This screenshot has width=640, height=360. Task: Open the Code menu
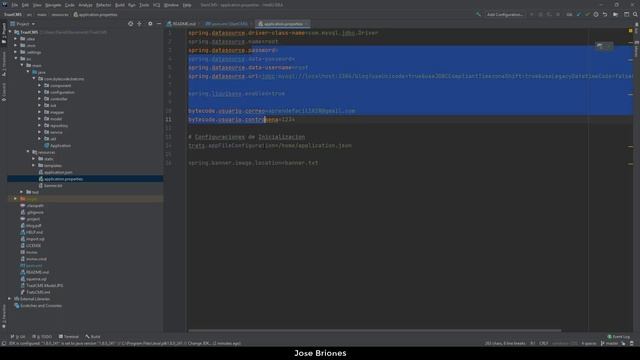point(70,5)
